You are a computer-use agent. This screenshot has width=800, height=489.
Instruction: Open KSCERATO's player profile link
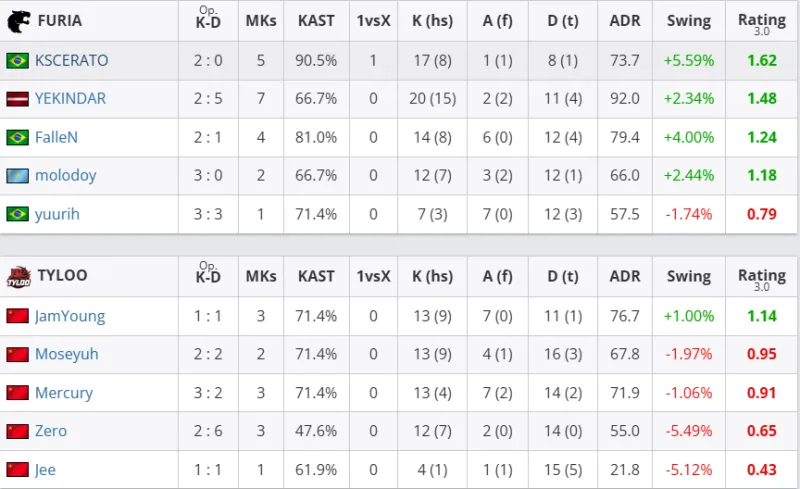click(x=71, y=61)
